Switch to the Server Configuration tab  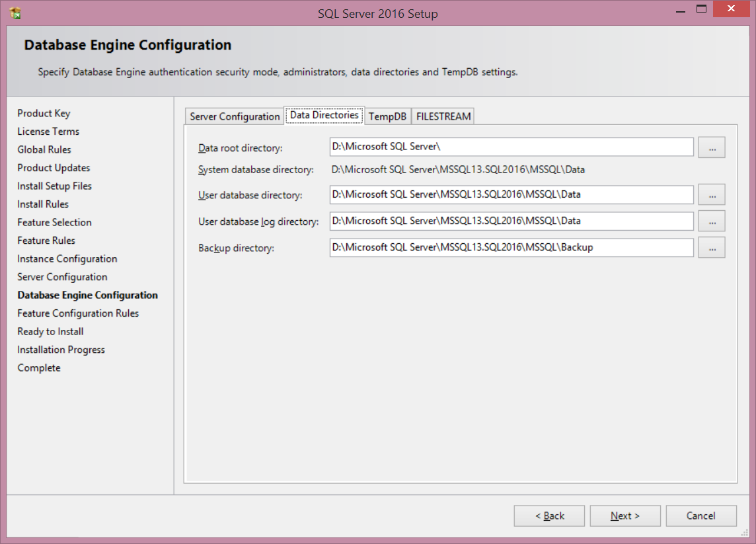click(x=235, y=116)
